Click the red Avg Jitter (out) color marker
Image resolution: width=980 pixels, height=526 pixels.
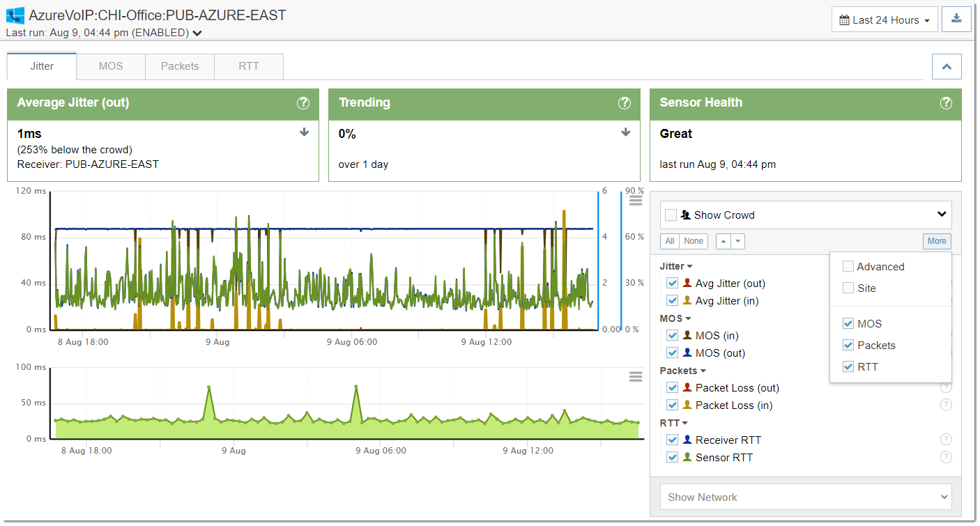coord(687,283)
